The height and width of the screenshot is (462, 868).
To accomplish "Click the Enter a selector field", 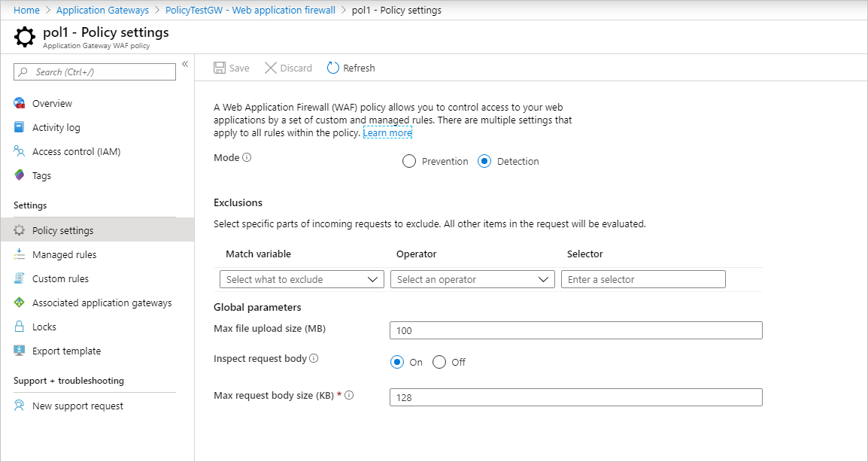I will click(643, 280).
